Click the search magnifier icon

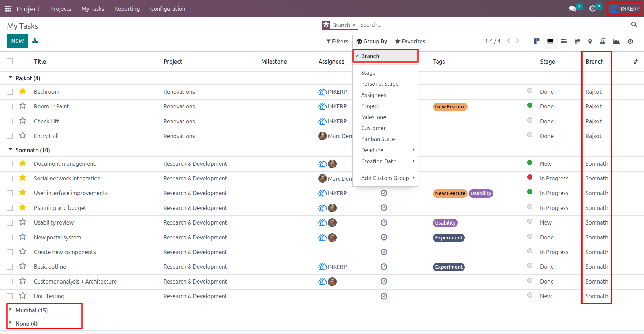(x=634, y=25)
